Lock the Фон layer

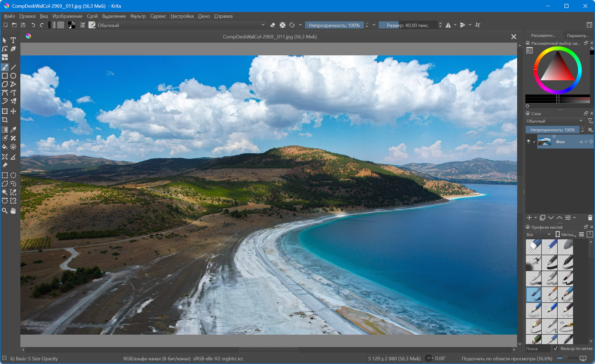tap(581, 142)
